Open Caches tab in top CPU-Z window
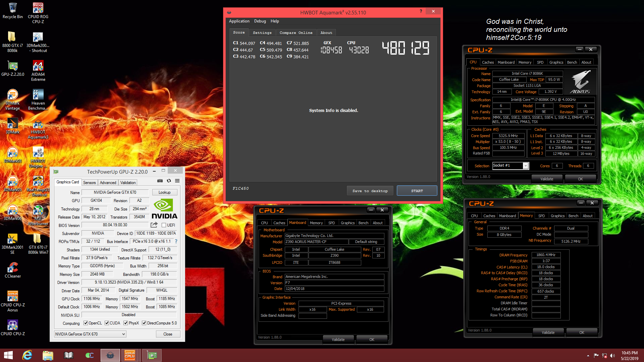The width and height of the screenshot is (644, 362). pos(488,62)
